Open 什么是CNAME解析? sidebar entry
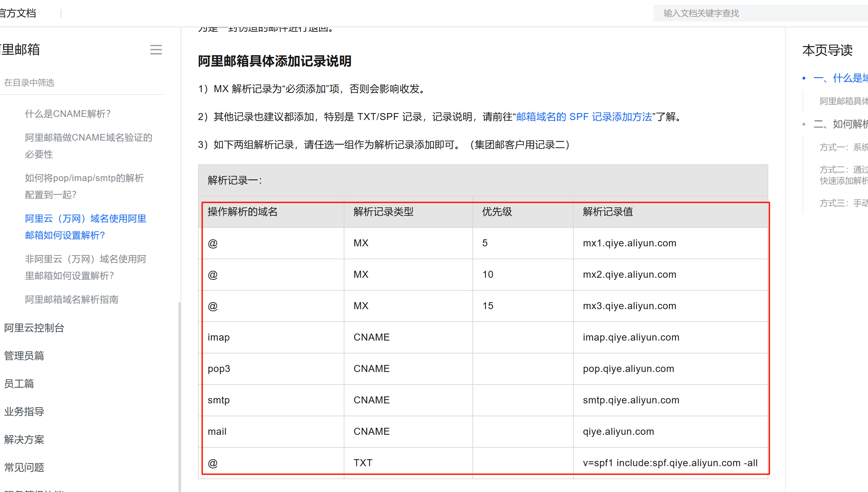 coord(68,114)
